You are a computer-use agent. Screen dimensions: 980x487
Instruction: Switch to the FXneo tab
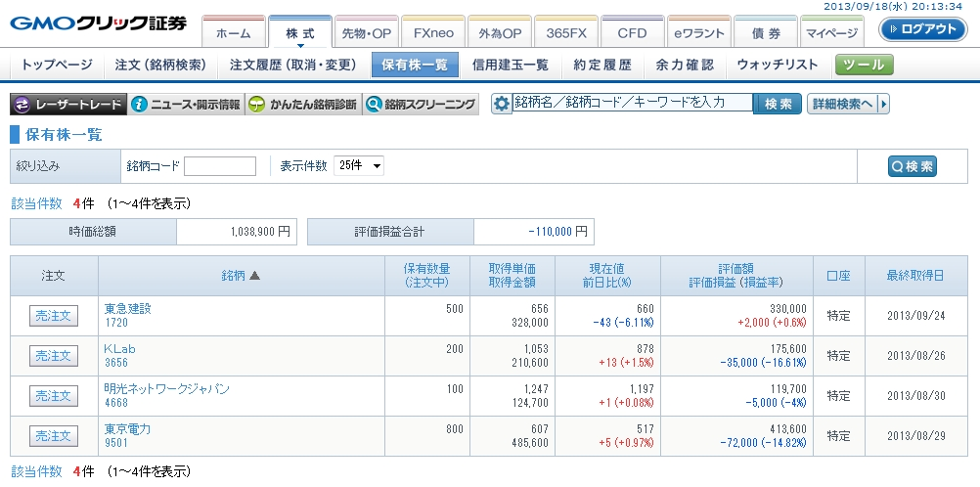431,32
